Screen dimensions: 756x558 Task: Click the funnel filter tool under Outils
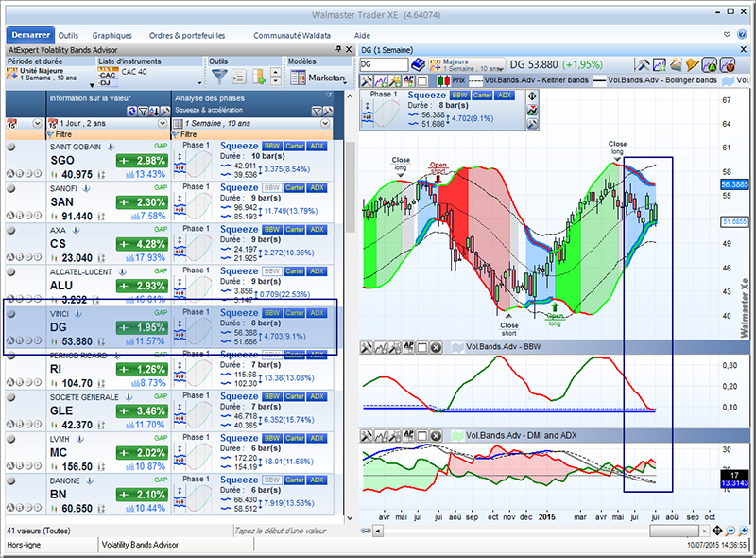(219, 77)
